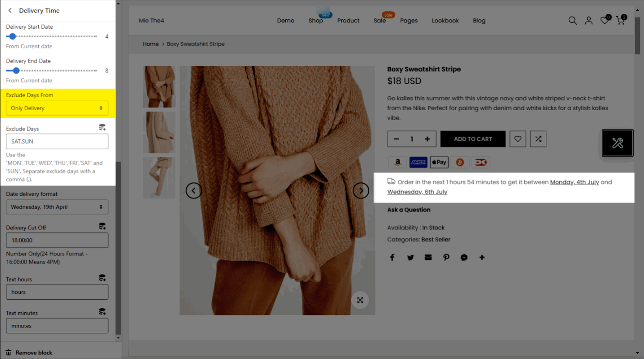Show next product image arrow

click(361, 191)
